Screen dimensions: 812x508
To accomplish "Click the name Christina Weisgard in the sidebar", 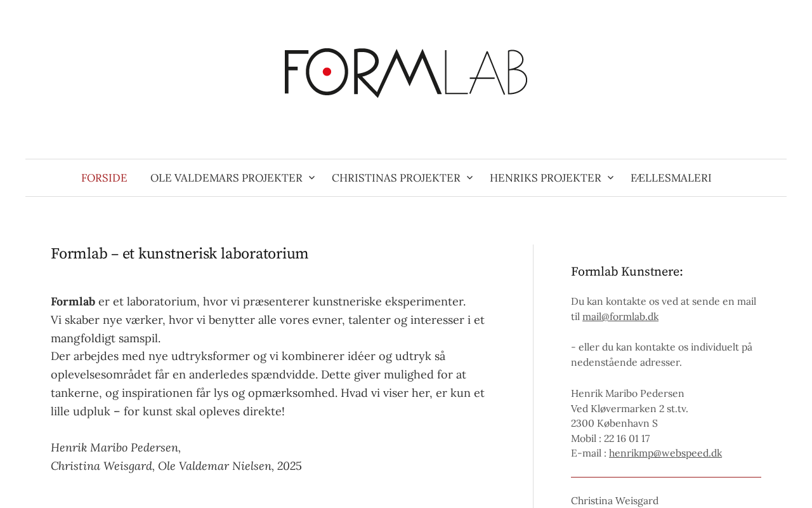I will pyautogui.click(x=614, y=500).
